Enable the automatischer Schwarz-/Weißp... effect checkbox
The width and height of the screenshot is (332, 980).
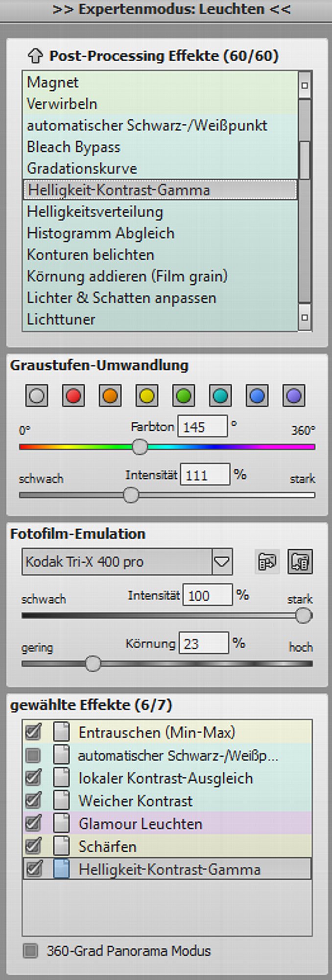33,755
